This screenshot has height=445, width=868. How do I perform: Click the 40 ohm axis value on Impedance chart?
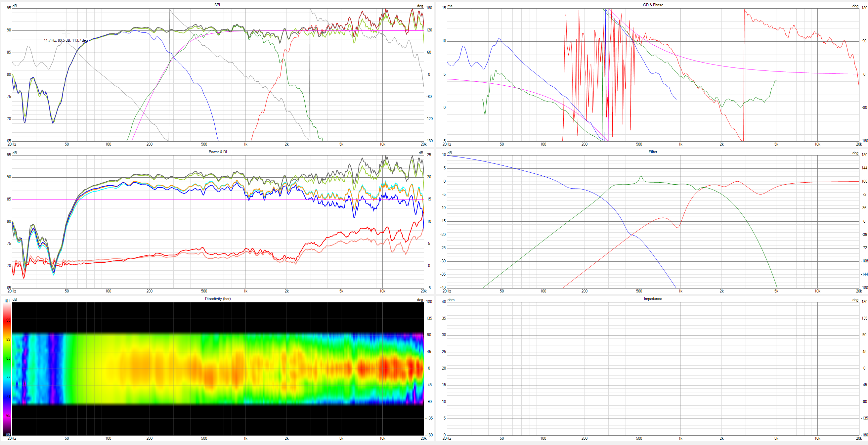444,302
